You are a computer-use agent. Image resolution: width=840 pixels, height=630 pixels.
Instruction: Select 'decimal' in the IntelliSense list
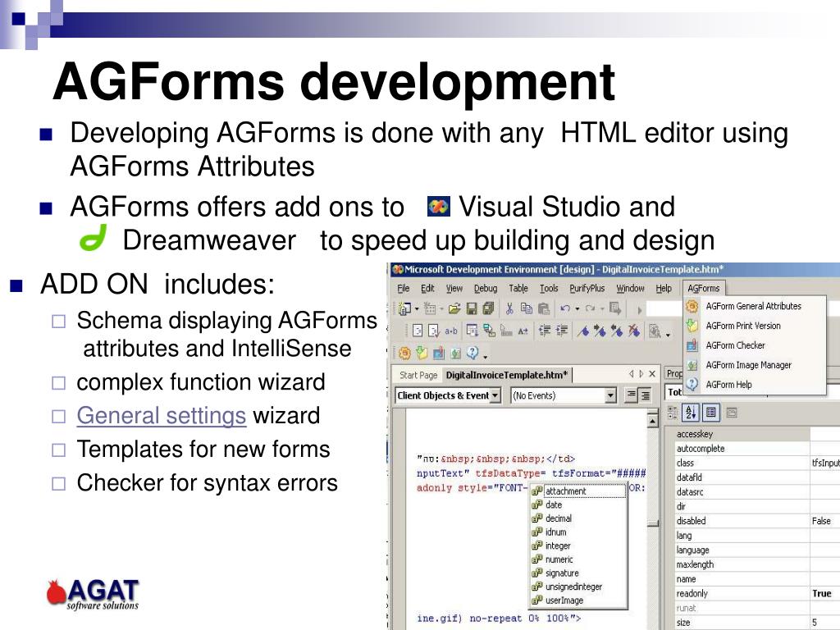(578, 518)
